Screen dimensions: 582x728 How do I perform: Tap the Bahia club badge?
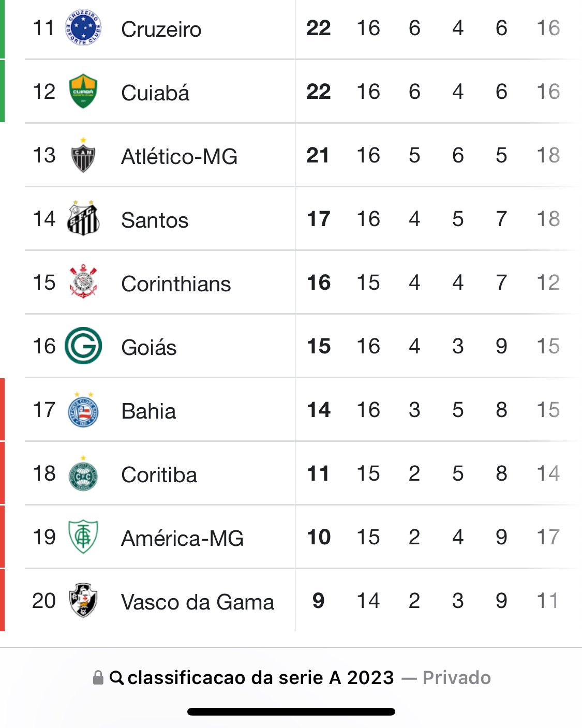(83, 410)
